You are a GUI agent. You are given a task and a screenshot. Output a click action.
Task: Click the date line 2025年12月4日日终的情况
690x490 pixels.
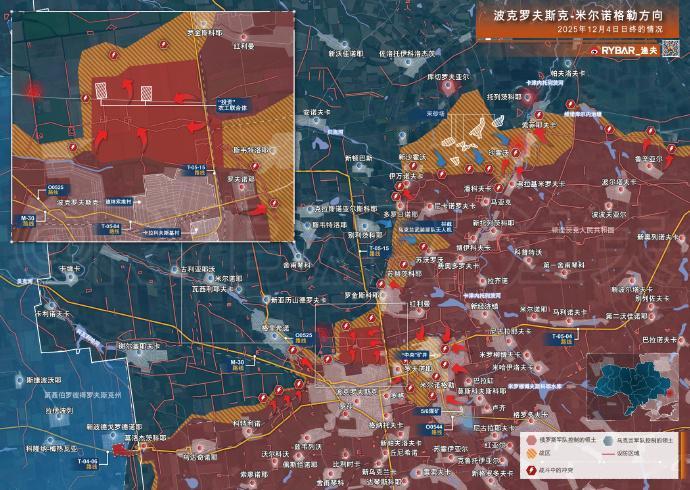(610, 30)
